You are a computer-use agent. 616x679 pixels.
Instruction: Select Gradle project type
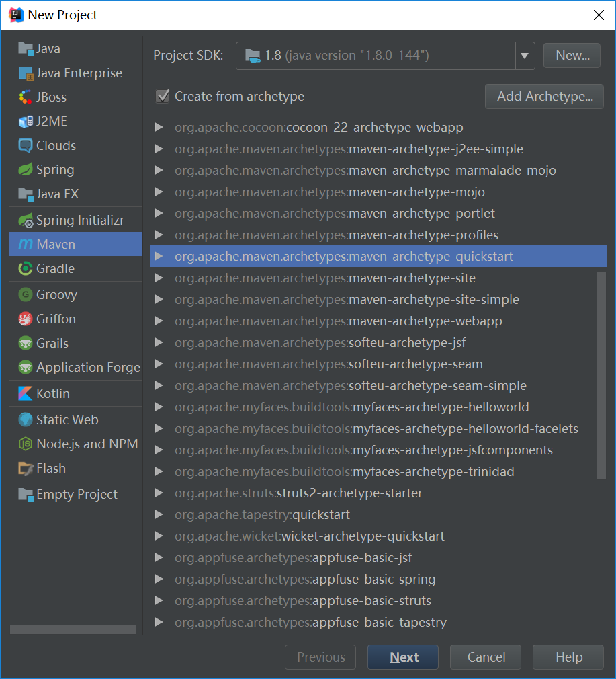pyautogui.click(x=76, y=268)
